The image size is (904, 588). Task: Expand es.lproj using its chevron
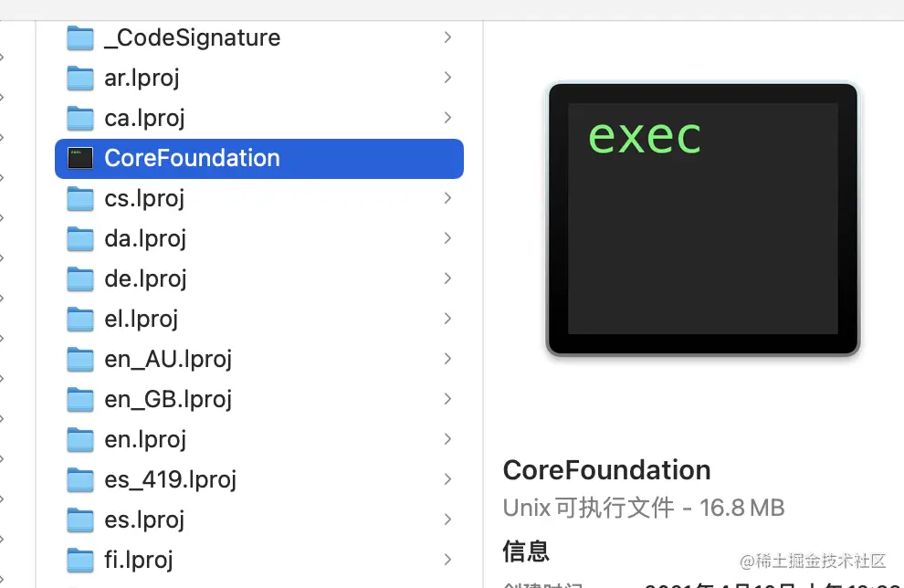tap(447, 520)
